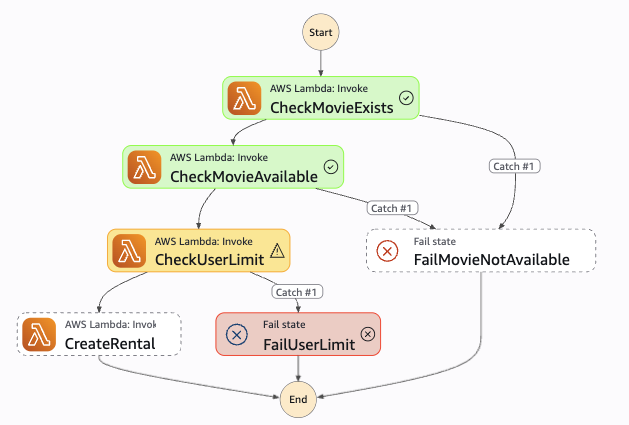The width and height of the screenshot is (629, 425).
Task: Select the CreateRental Lambda icon
Action: (39, 334)
